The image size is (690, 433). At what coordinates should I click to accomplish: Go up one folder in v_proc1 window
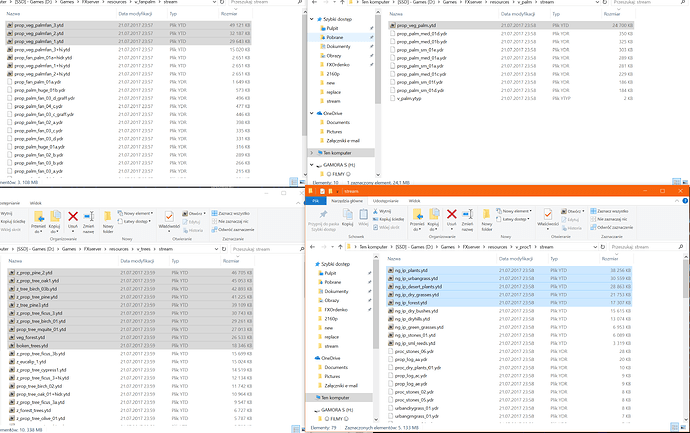[340, 247]
